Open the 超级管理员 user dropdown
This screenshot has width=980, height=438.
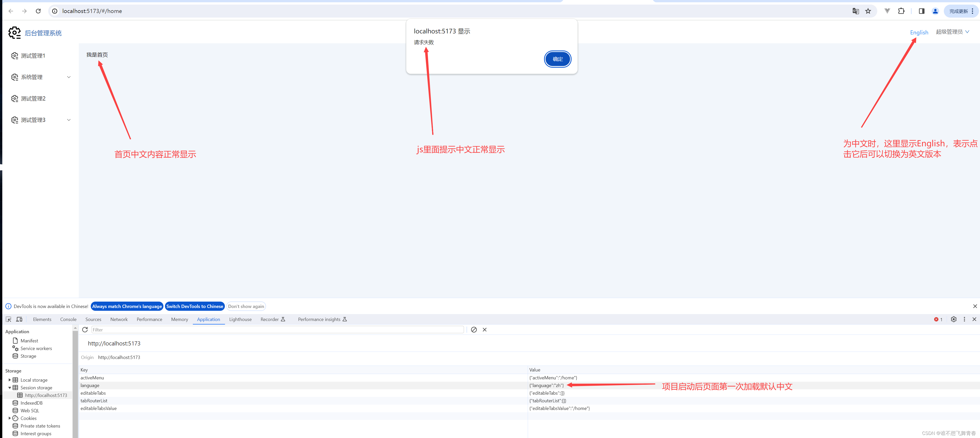[x=952, y=32]
